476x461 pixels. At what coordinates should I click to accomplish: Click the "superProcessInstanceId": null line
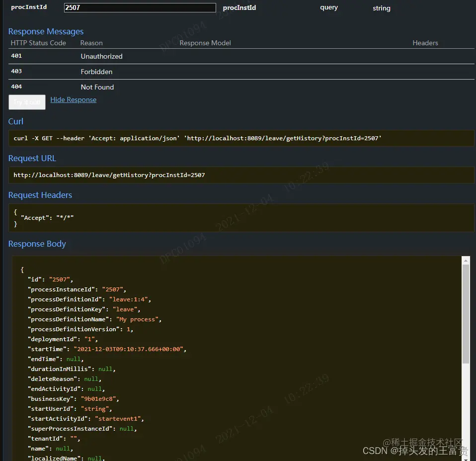tap(82, 429)
